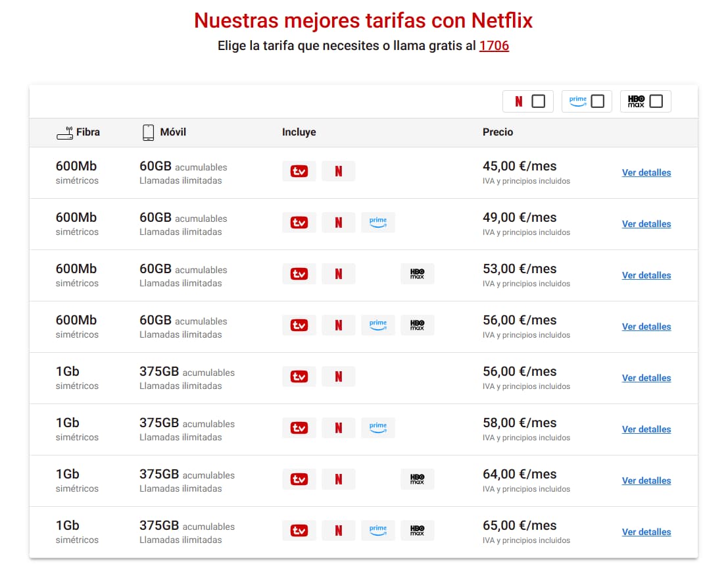The image size is (728, 570).
Task: Click the TV icon in the 45€ plan row
Action: click(299, 171)
